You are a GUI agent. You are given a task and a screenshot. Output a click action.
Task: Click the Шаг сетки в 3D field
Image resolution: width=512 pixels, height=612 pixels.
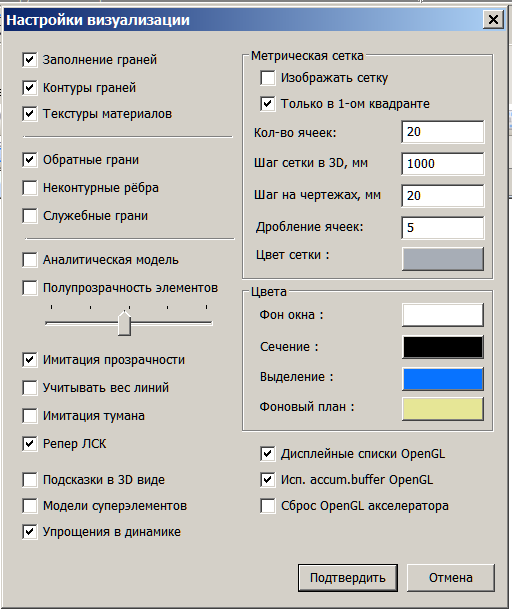click(443, 164)
